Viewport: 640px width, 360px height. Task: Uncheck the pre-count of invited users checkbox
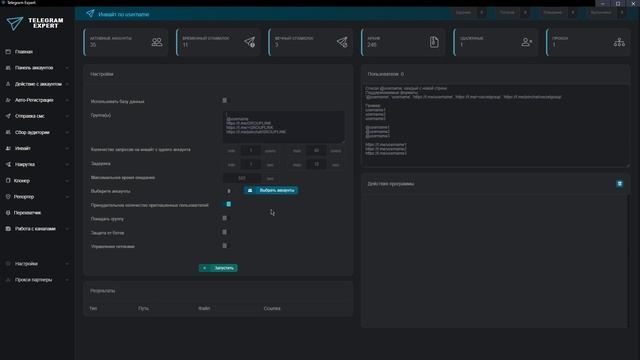point(229,204)
